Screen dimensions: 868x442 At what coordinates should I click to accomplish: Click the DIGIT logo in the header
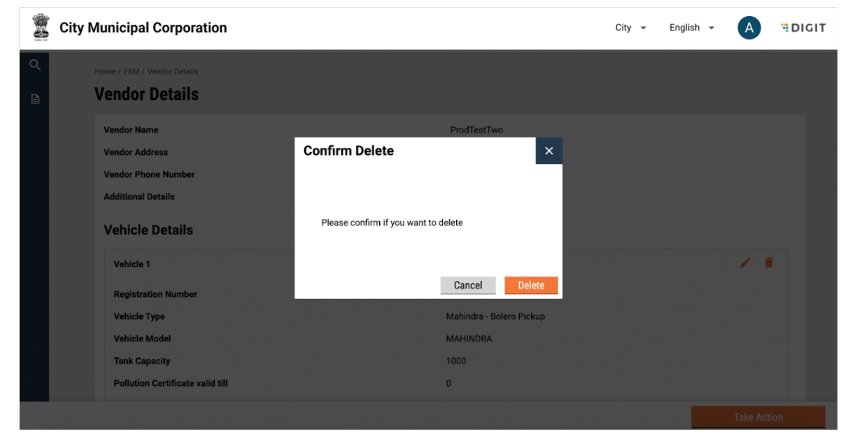click(802, 28)
